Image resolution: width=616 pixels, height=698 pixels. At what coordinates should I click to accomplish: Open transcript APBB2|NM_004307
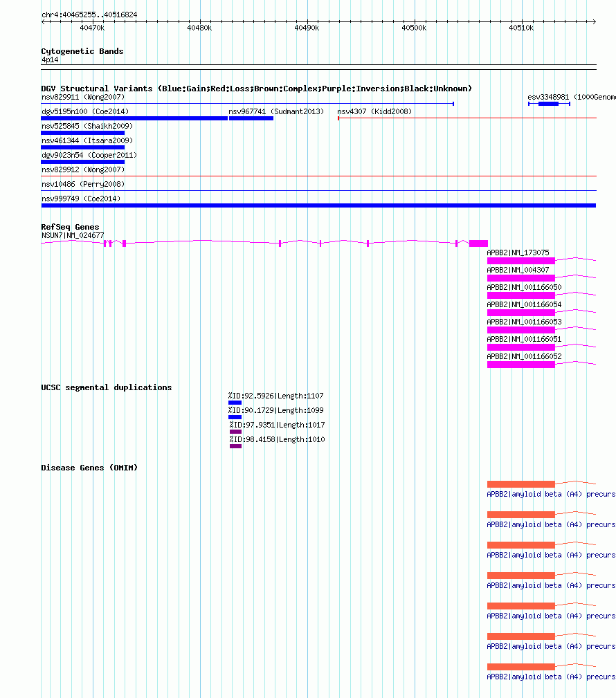[x=518, y=270]
